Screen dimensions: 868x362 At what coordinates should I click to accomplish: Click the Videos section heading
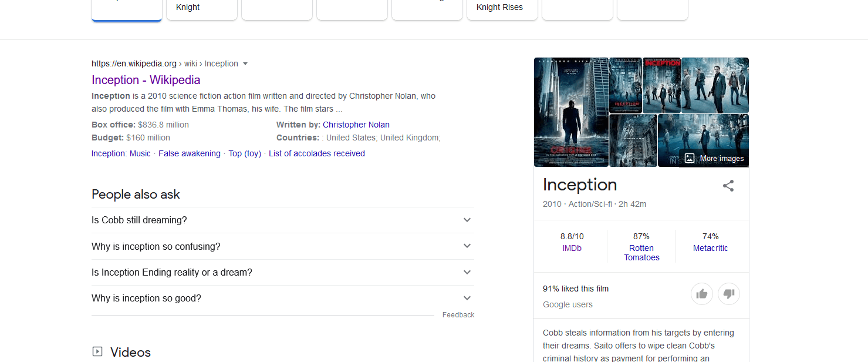(x=130, y=352)
